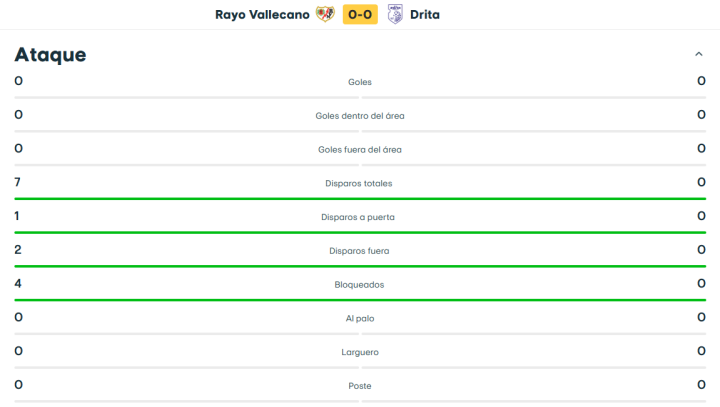Click the Al palo stat label
Viewport: 720px width, 407px height.
(x=360, y=318)
